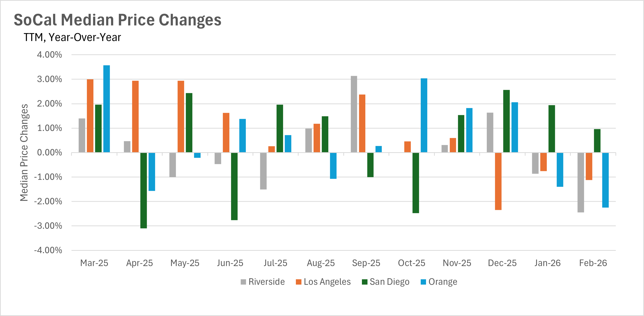Click the -4.00% vertical axis label
This screenshot has width=644, height=316.
point(48,250)
